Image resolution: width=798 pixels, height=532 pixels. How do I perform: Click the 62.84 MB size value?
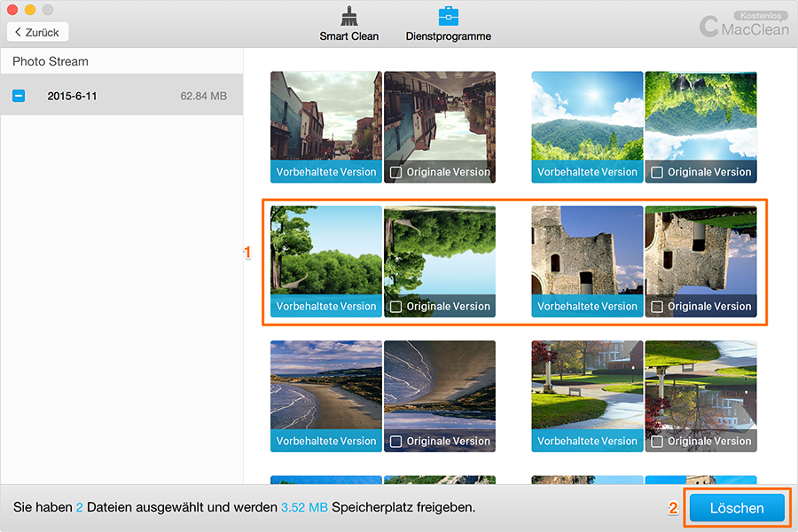click(204, 96)
